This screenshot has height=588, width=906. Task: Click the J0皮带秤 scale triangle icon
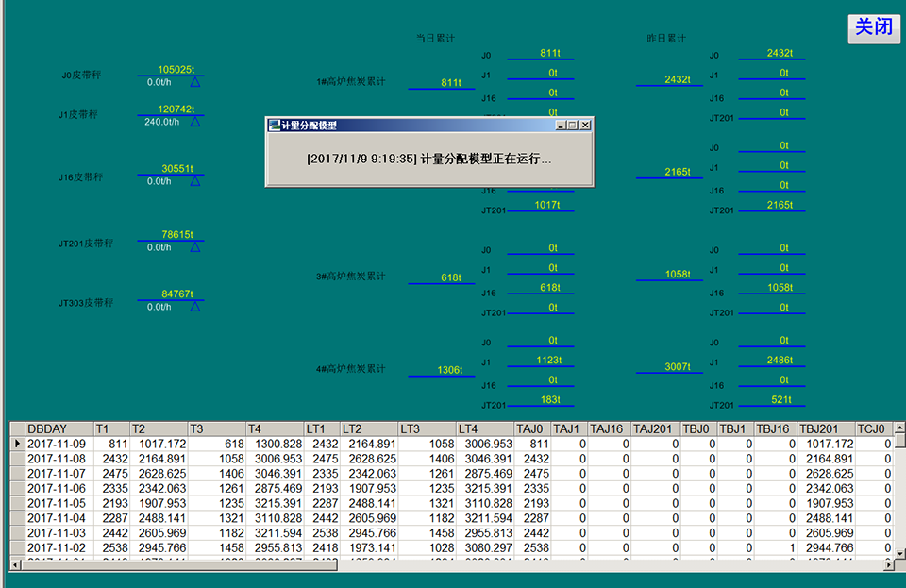tap(195, 82)
